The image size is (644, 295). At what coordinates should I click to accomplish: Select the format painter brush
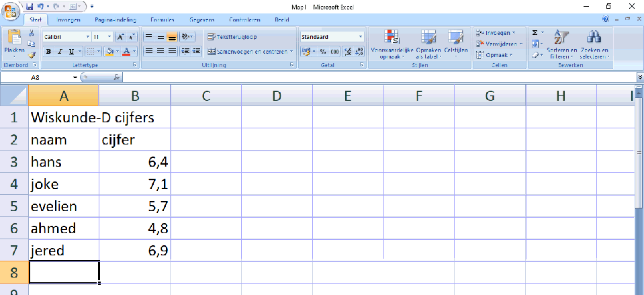pyautogui.click(x=32, y=54)
